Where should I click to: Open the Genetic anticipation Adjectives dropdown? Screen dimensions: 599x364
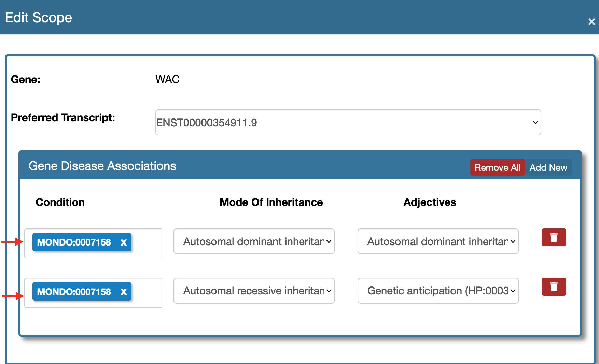pos(438,291)
